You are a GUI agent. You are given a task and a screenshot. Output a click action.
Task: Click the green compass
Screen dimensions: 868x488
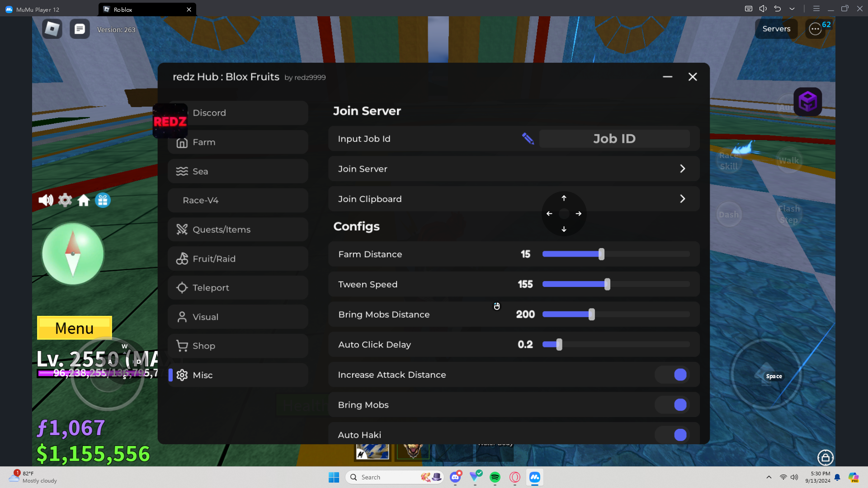click(73, 254)
